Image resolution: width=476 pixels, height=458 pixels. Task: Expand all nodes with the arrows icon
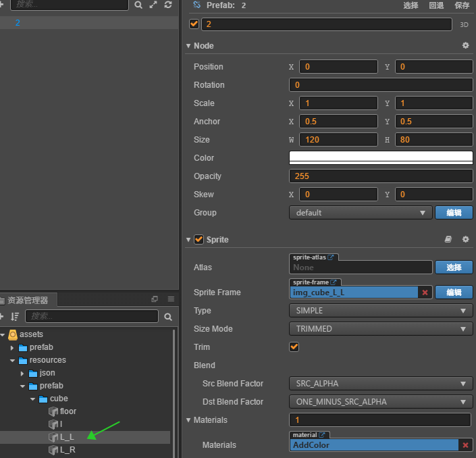coord(153,5)
